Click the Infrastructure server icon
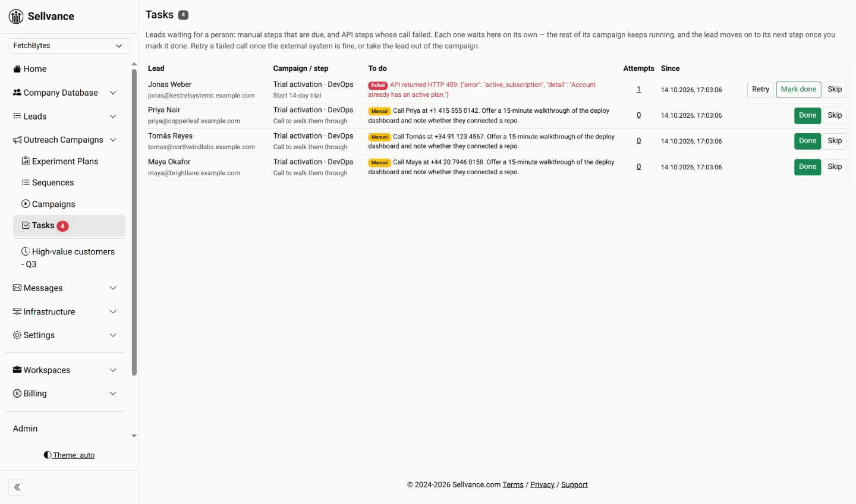This screenshot has width=856, height=504. point(17,311)
